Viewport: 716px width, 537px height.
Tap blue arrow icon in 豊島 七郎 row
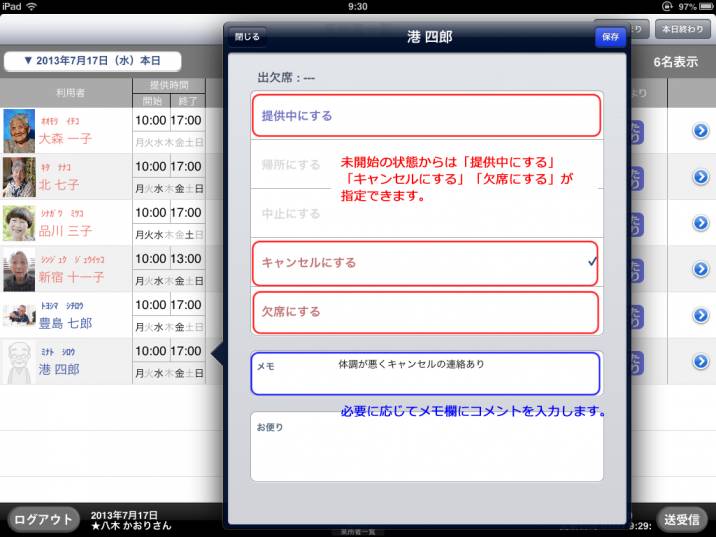click(x=701, y=315)
